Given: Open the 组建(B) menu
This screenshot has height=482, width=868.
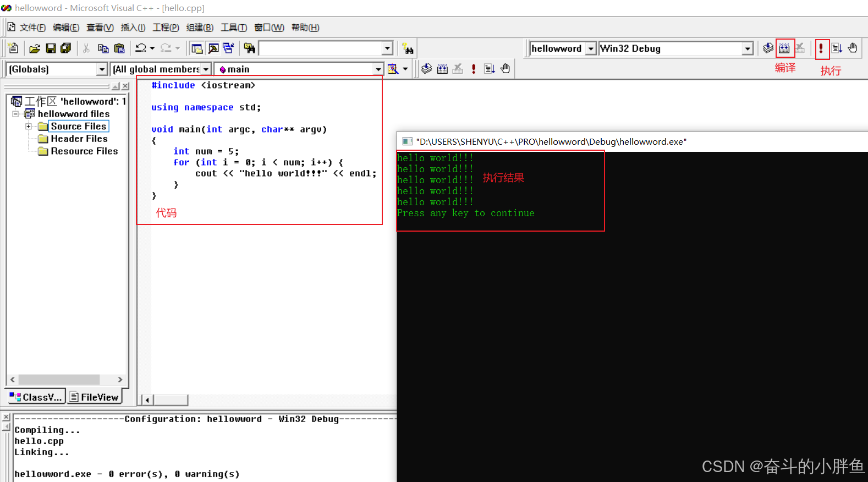Looking at the screenshot, I should 200,28.
